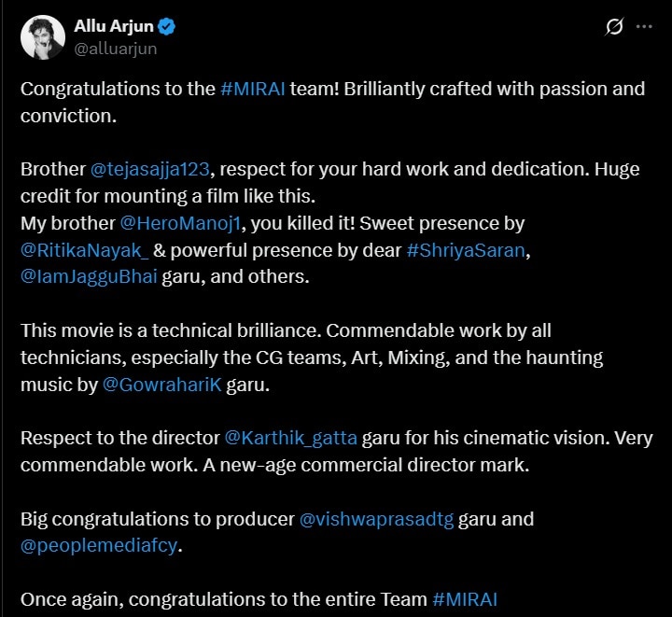Open the three-dots more options menu

[644, 27]
